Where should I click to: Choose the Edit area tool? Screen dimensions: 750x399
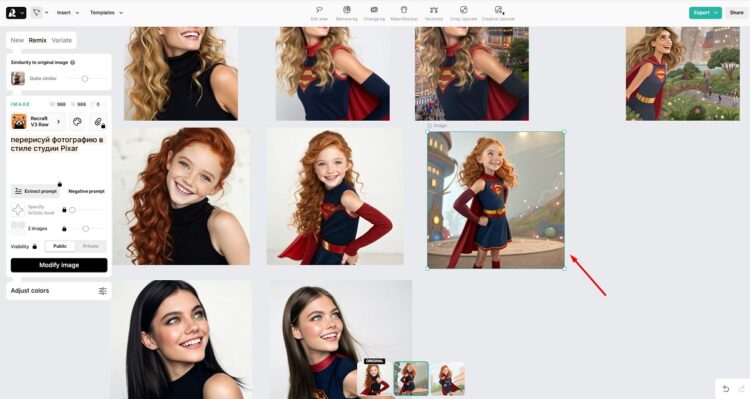319,13
